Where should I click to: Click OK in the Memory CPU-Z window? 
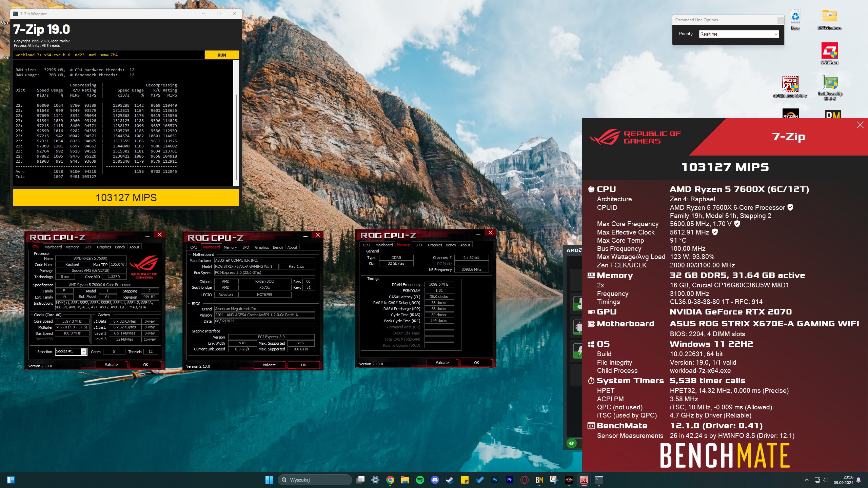(476, 363)
